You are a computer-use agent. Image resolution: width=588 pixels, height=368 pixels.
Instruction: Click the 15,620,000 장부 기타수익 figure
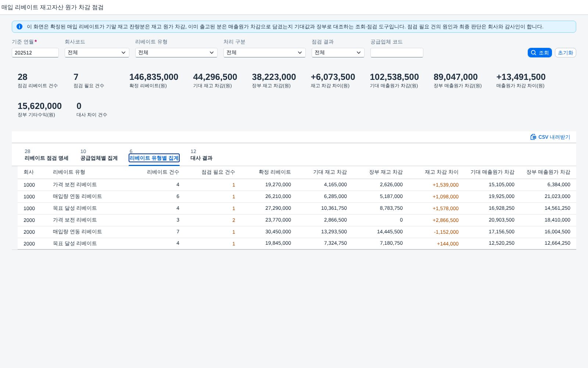coord(40,106)
